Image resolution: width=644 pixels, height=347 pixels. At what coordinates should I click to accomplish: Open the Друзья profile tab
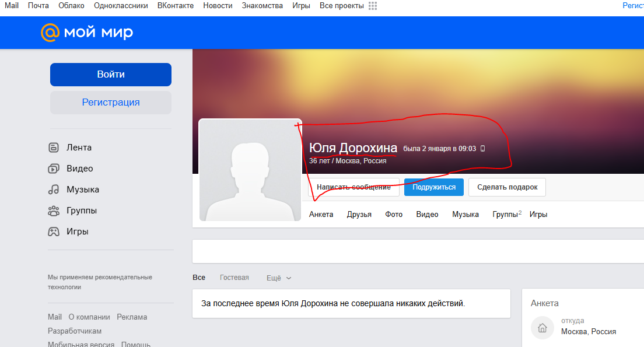[x=359, y=215]
